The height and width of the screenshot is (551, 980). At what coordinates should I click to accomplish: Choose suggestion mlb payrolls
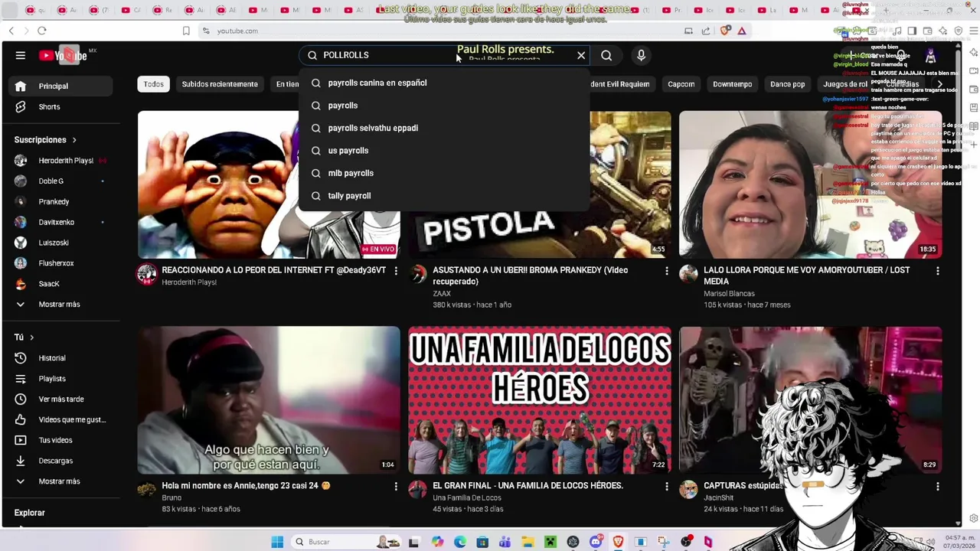[x=444, y=173]
